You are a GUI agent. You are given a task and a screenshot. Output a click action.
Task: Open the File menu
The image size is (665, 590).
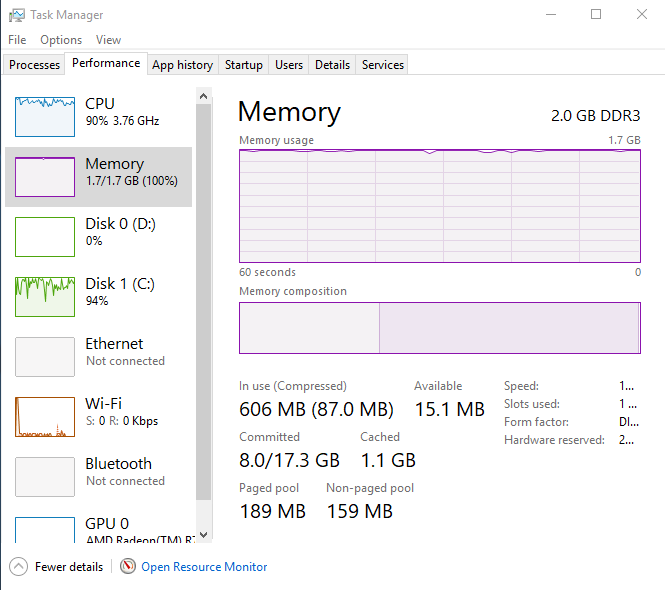(x=17, y=40)
